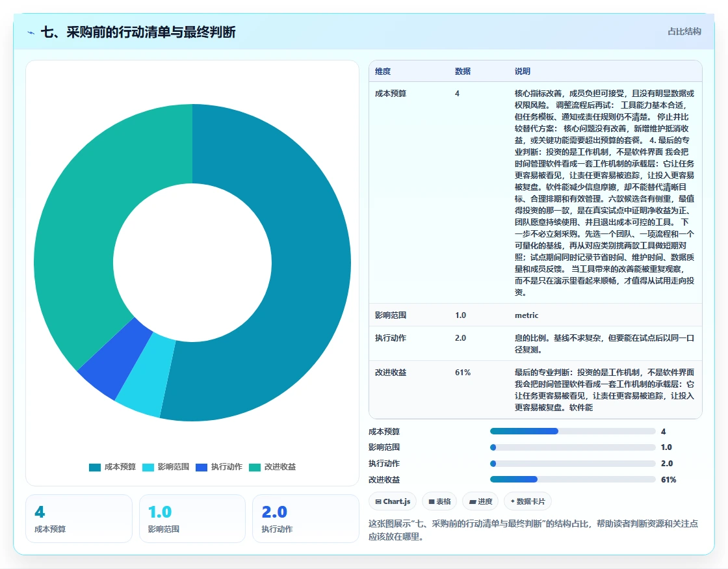Select the 影响范围 stat card showing 1.0
This screenshot has width=728, height=569.
coord(192,518)
